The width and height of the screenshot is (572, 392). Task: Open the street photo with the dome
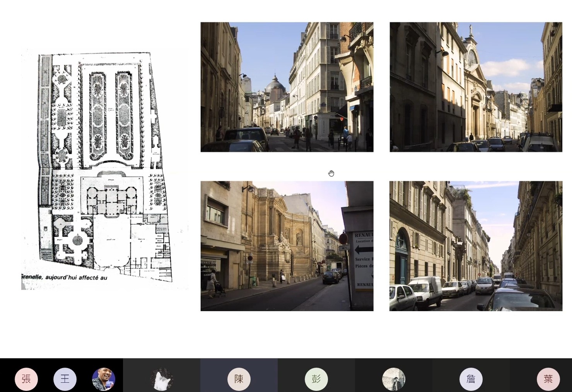(x=287, y=87)
